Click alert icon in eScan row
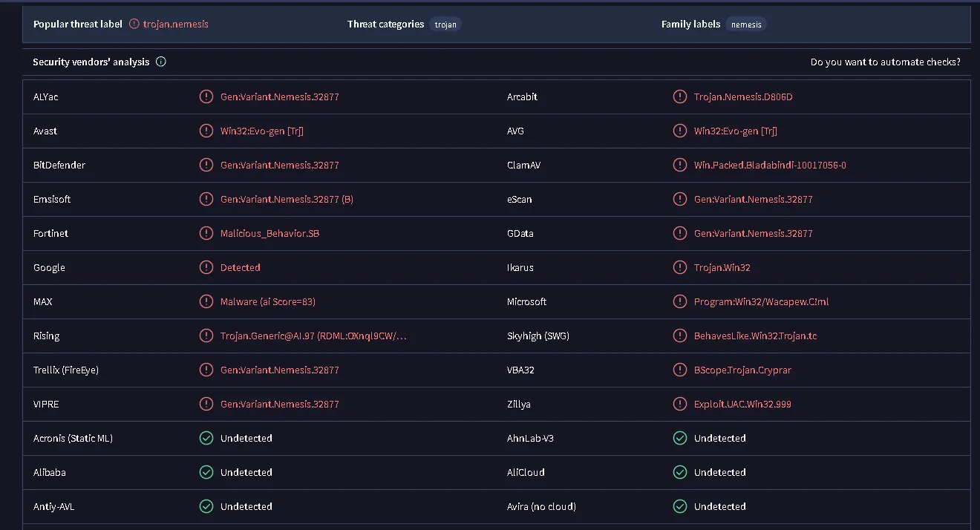 [680, 199]
